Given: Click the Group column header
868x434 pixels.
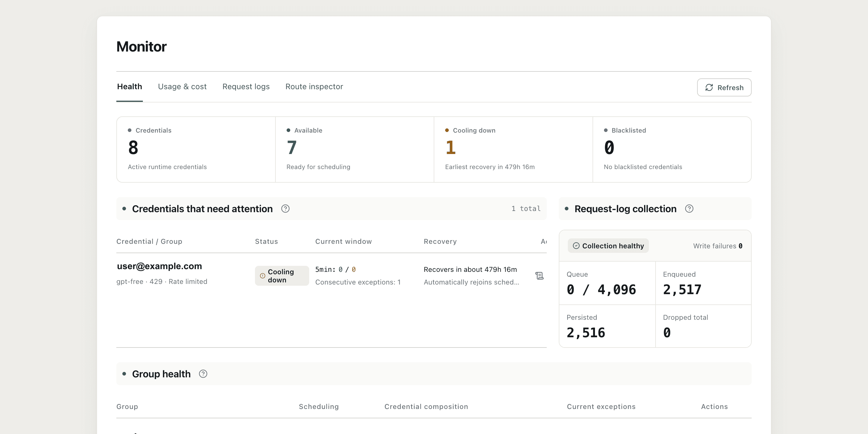Looking at the screenshot, I should 127,406.
